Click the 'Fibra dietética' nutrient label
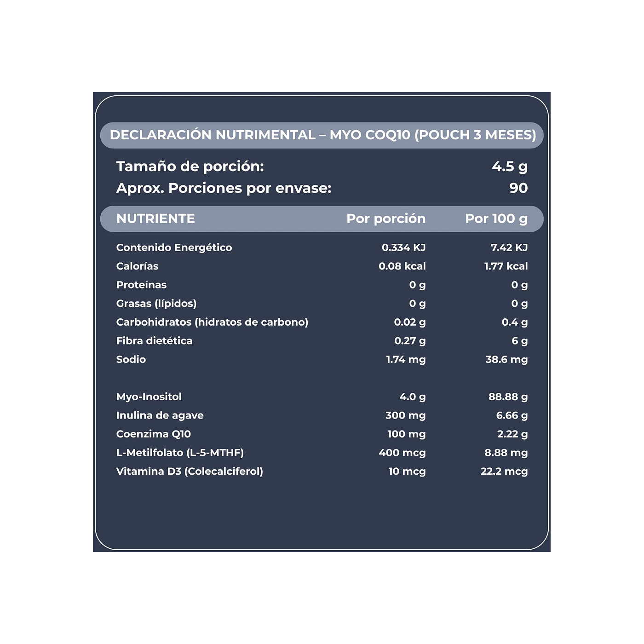The height and width of the screenshot is (644, 644). click(x=154, y=341)
